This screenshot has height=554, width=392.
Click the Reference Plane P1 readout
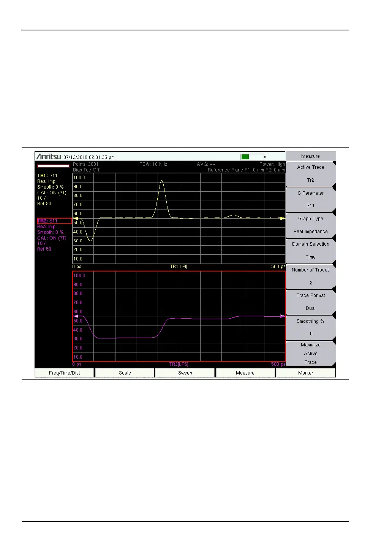tap(246, 170)
